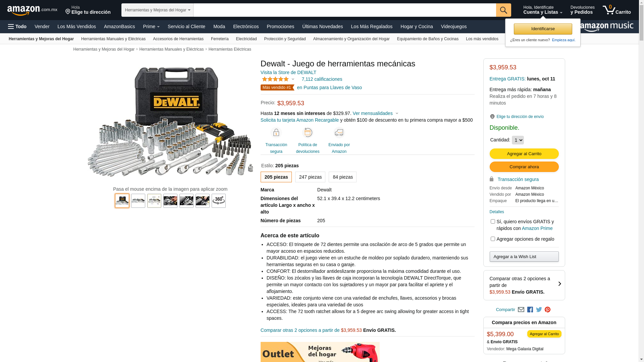The height and width of the screenshot is (362, 644).
Task: Open Hogar y Cocina nav item
Action: point(416,26)
